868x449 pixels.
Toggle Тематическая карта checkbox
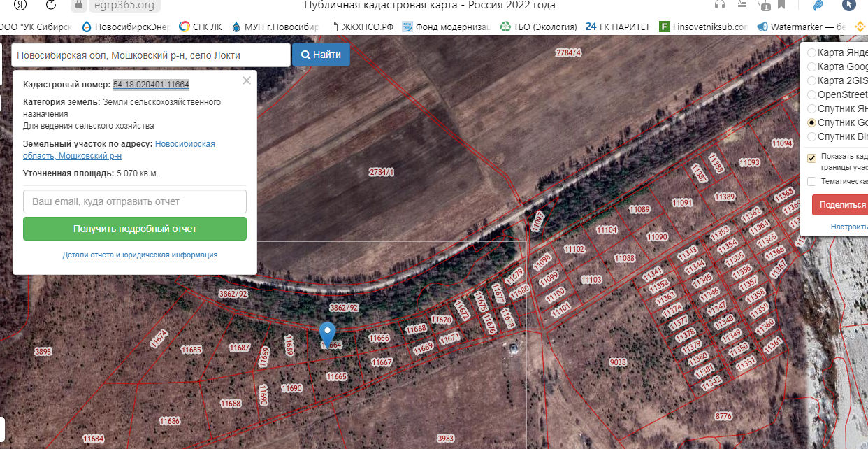coord(811,181)
